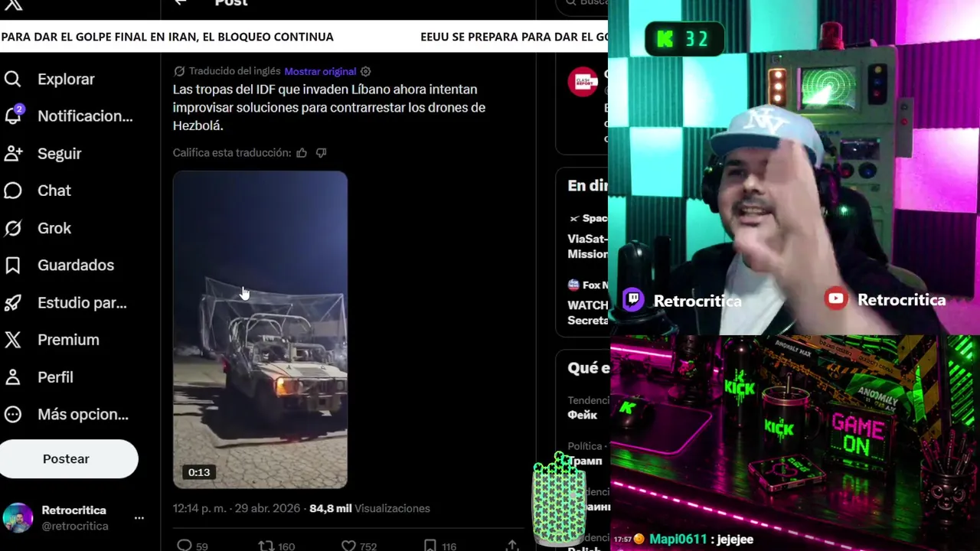Viewport: 980px width, 551px height.
Task: Open Explorar in the sidebar
Action: 67,79
